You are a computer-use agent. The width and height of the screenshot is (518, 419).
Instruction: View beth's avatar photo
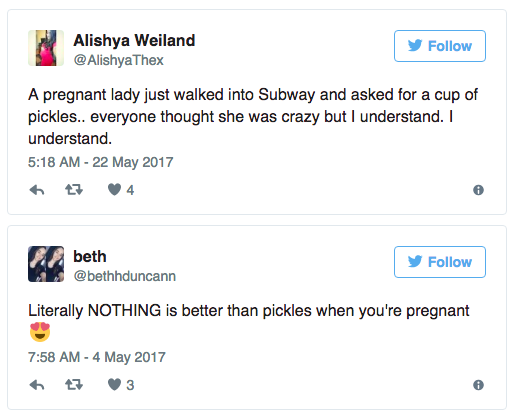click(x=46, y=264)
